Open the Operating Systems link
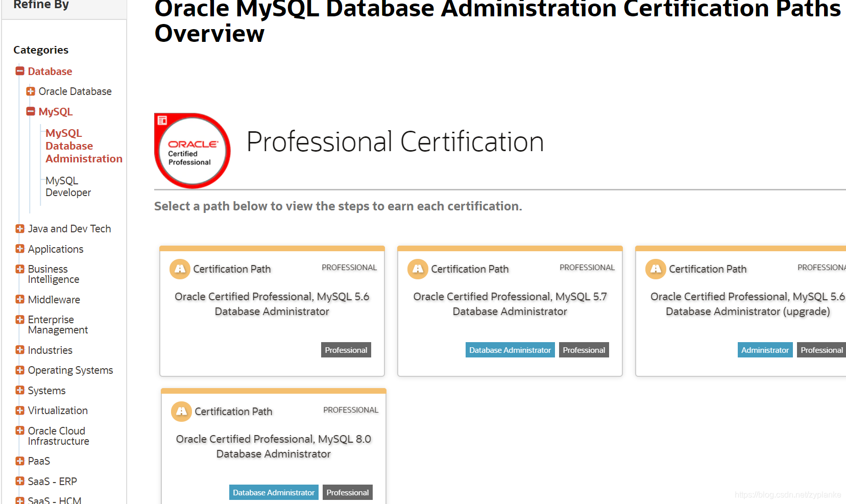The image size is (846, 504). 70,370
